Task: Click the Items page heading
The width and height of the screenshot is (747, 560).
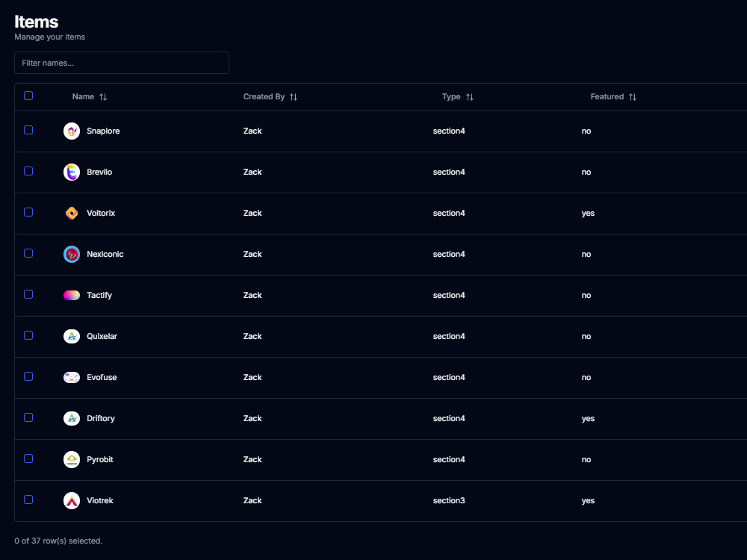Action: (36, 22)
